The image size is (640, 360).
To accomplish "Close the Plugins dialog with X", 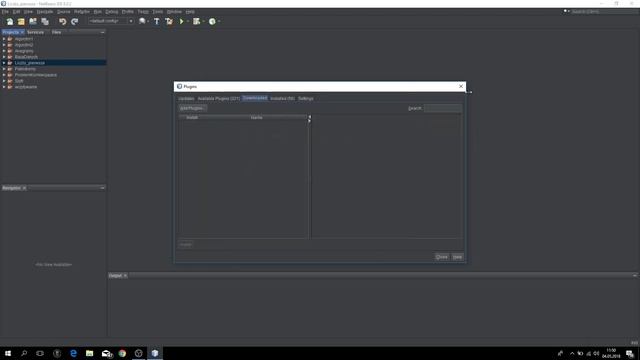I will point(461,87).
